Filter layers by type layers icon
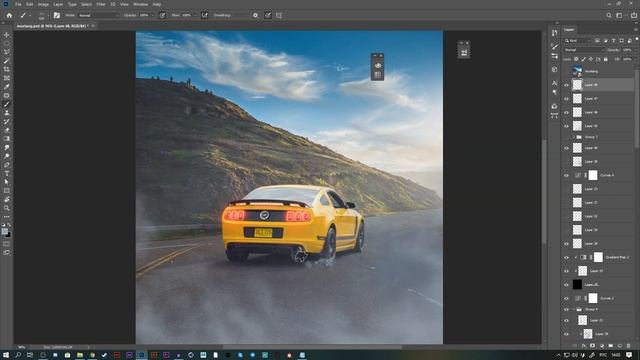 pos(613,40)
